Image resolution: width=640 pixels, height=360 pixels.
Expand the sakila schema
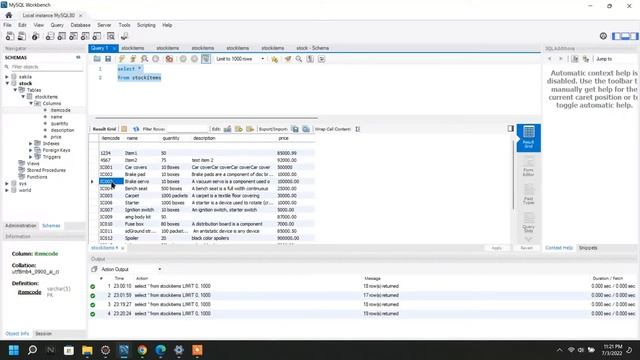click(x=7, y=77)
